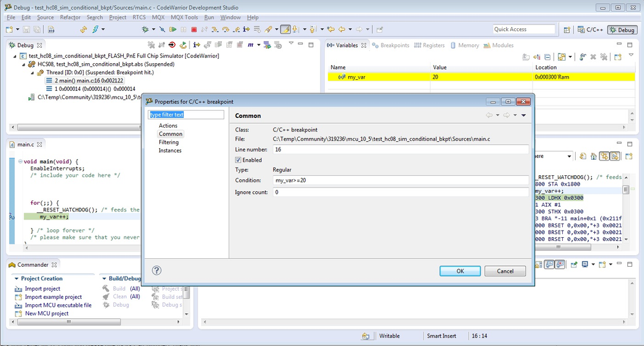Click the Ignore count input field
The height and width of the screenshot is (346, 644).
point(401,192)
